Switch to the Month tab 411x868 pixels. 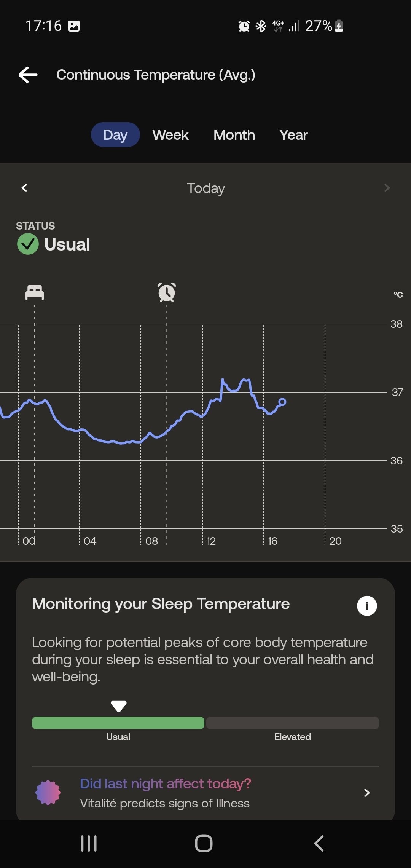coord(234,135)
